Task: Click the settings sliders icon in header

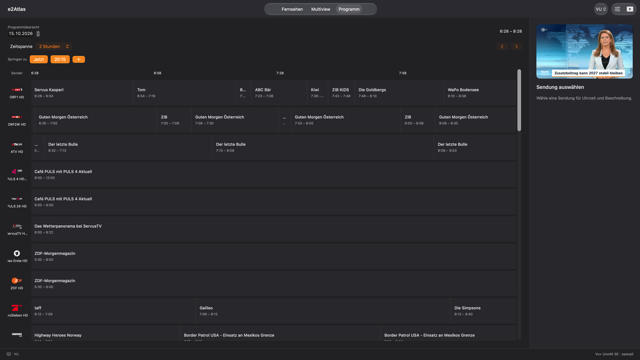Action: click(617, 9)
